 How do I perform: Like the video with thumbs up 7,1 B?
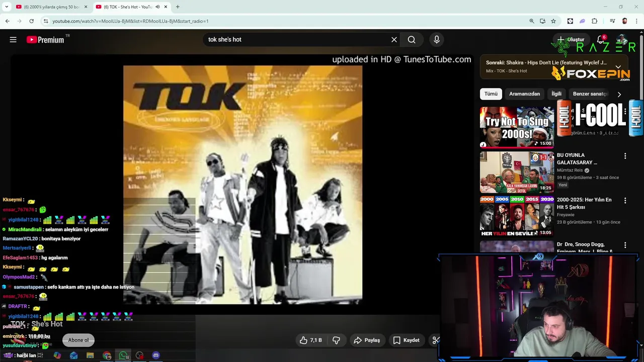(x=310, y=340)
